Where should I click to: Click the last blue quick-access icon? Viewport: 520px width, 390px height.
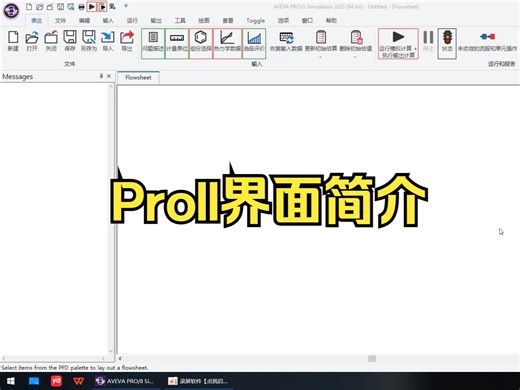113,6
